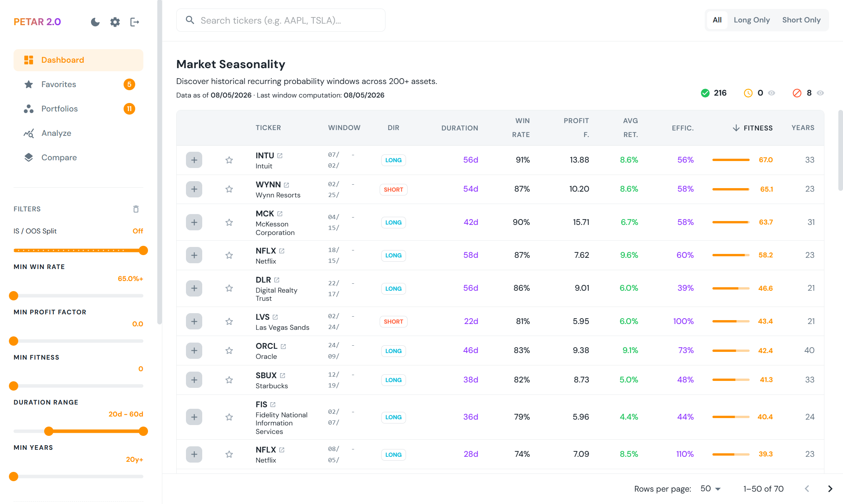Open FIS external link icon

(x=273, y=405)
